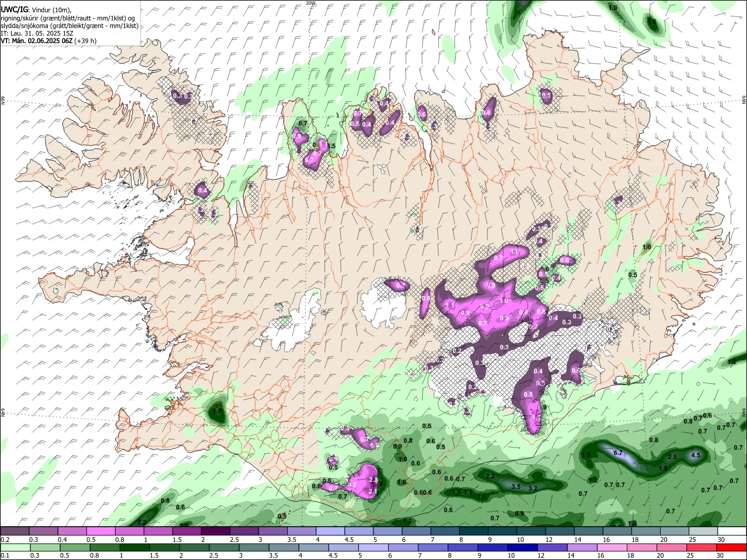Pick violet swatch between 12 and 14, lower row
The image size is (747, 560).
pyautogui.click(x=551, y=548)
